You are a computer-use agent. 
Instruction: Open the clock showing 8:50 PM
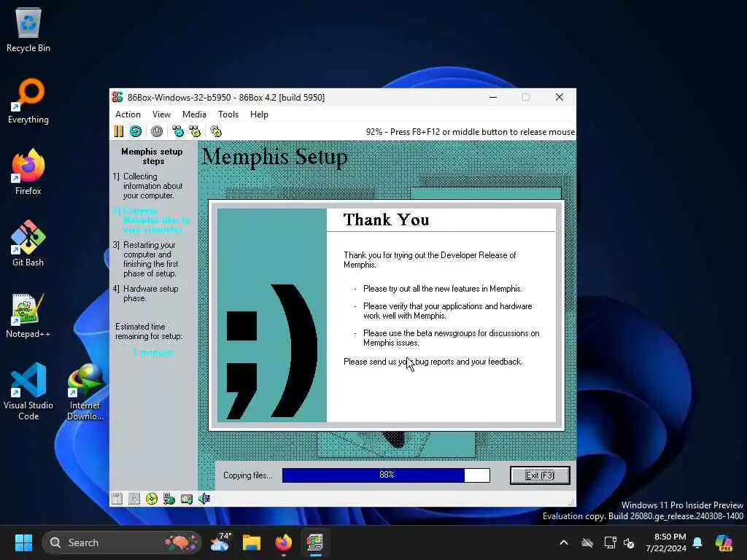click(666, 542)
